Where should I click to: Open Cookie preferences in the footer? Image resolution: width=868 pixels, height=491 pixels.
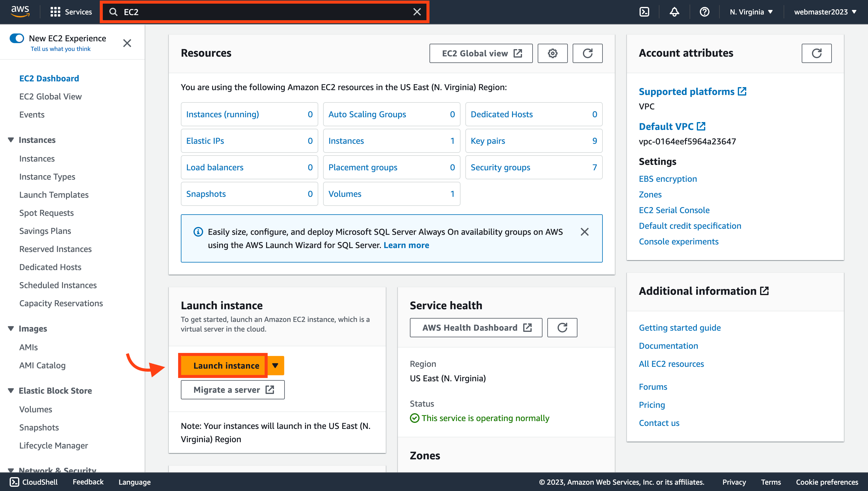(x=827, y=482)
